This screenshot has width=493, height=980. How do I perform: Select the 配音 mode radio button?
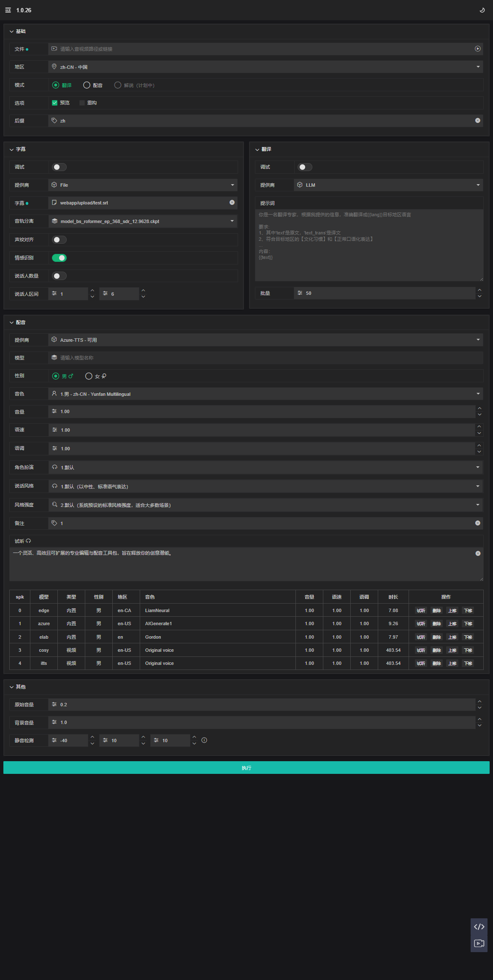click(x=87, y=85)
